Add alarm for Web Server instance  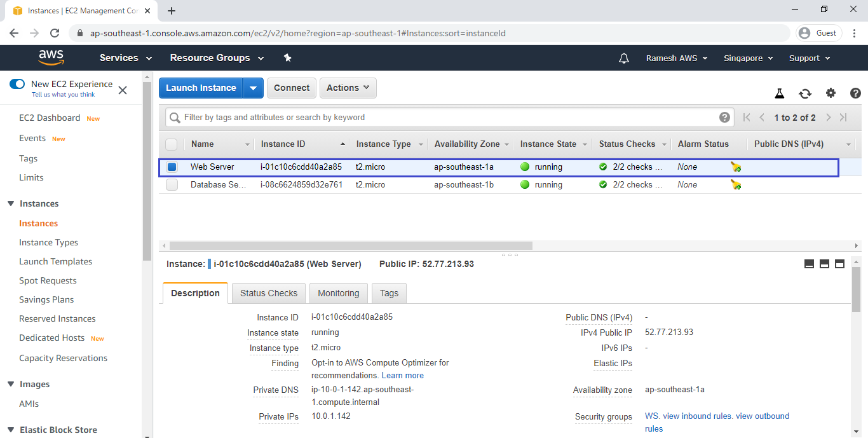coord(735,167)
